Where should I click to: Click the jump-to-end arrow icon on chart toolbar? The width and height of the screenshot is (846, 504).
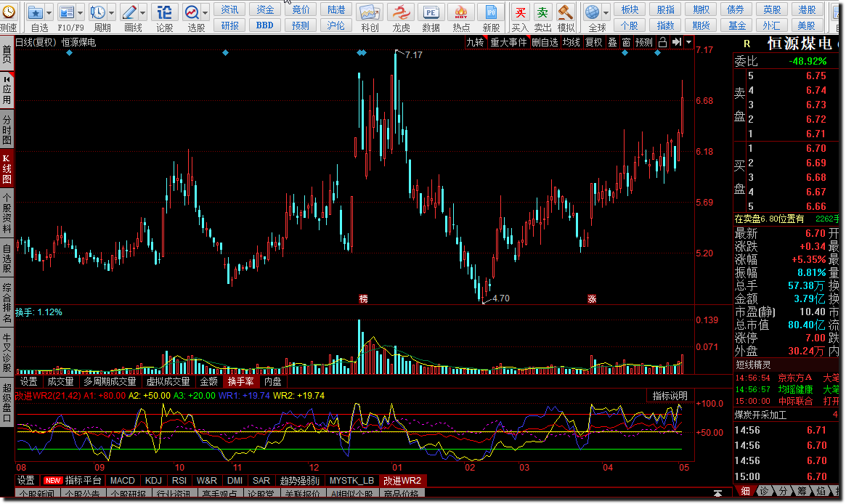click(x=676, y=42)
